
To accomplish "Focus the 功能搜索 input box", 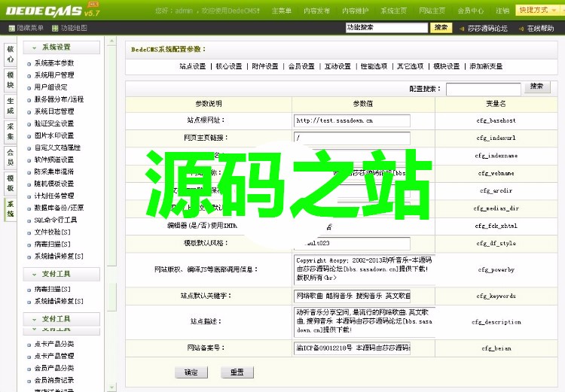I will (386, 28).
